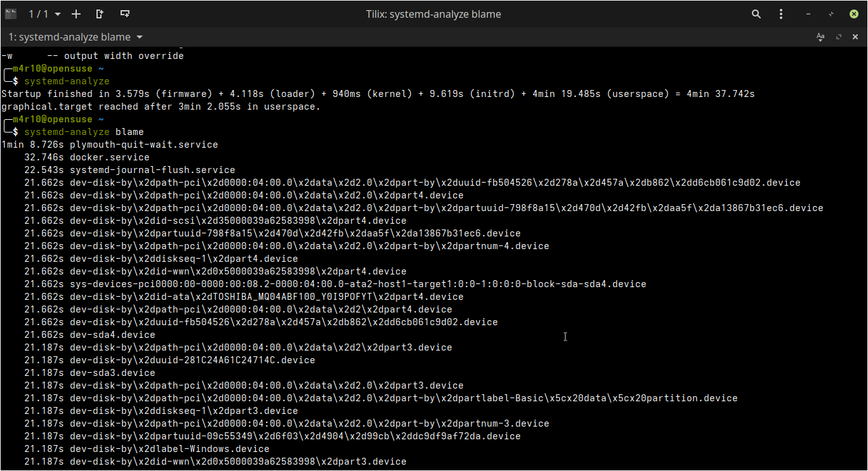Screen dimensions: 868x471
Task: Click the 'systemd-analyze blame' command line
Action: click(84, 132)
